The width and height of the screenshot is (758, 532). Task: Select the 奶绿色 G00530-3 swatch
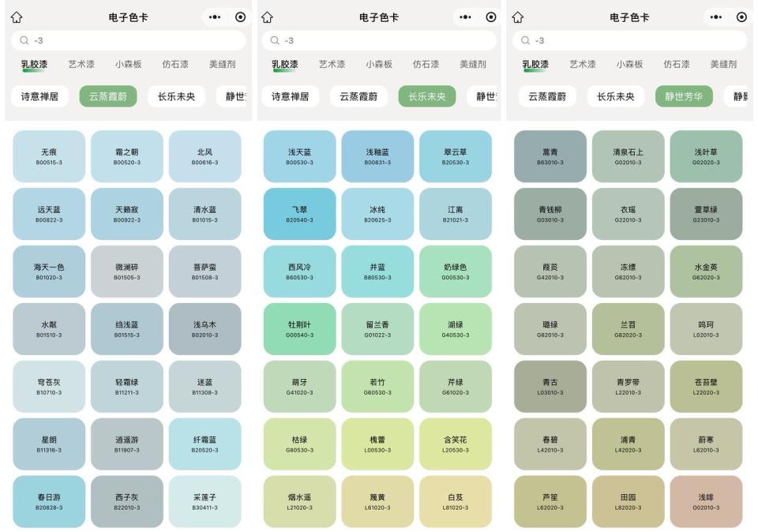[x=456, y=272]
